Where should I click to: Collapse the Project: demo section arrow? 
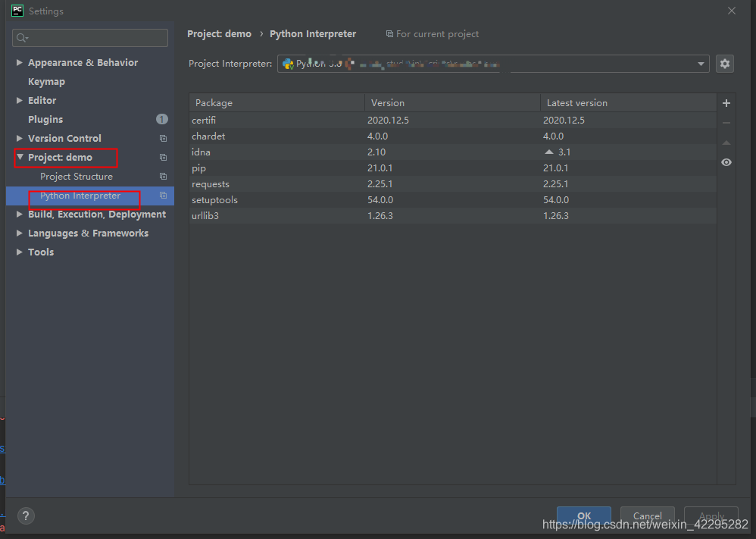pos(20,157)
